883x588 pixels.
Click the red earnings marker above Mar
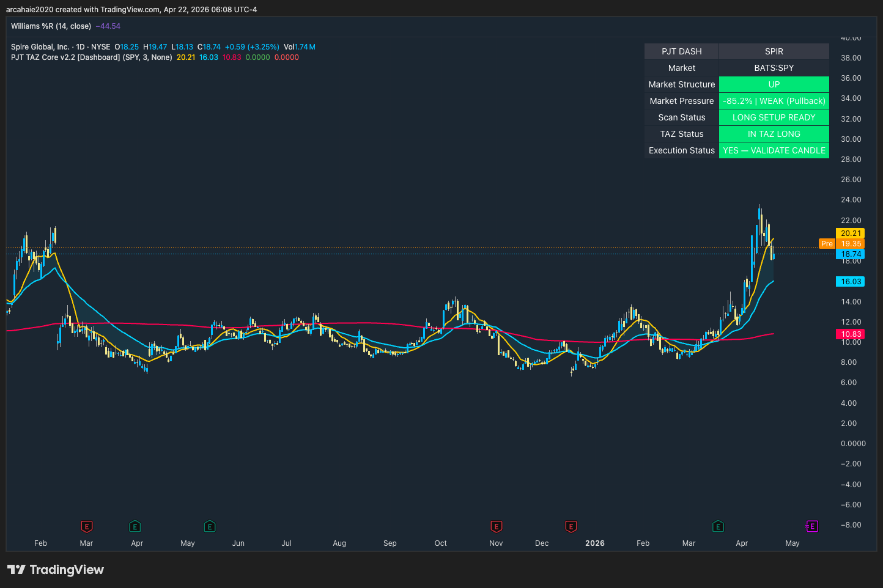click(87, 526)
